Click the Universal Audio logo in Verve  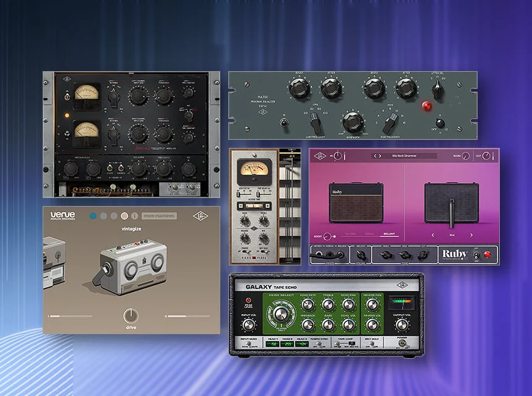[x=200, y=215]
